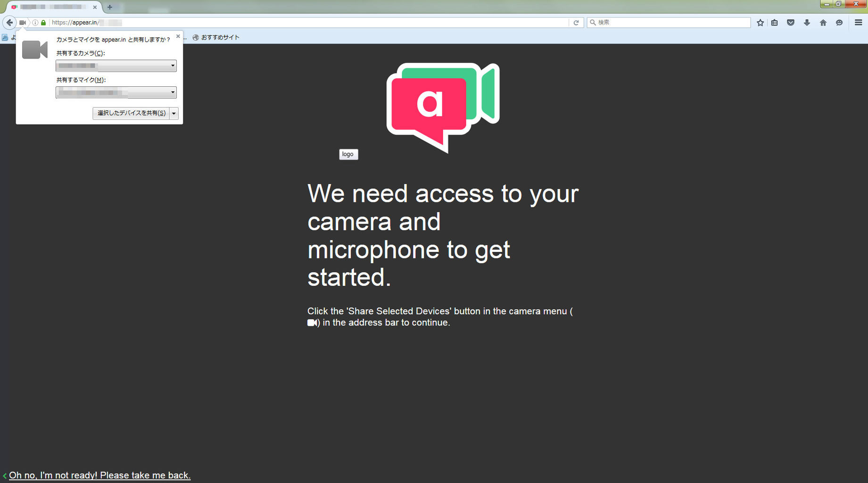Image resolution: width=868 pixels, height=483 pixels.
Task: Click the search magnifier icon
Action: [x=593, y=23]
